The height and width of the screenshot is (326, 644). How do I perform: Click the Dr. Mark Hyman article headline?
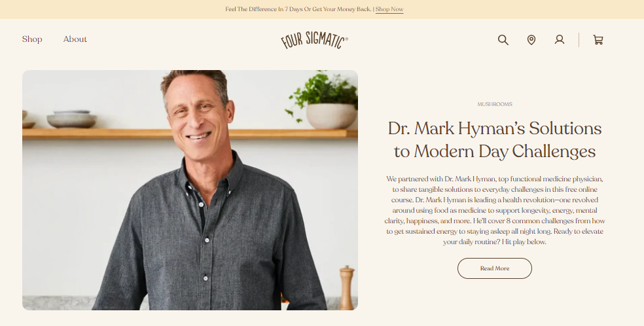tap(495, 140)
